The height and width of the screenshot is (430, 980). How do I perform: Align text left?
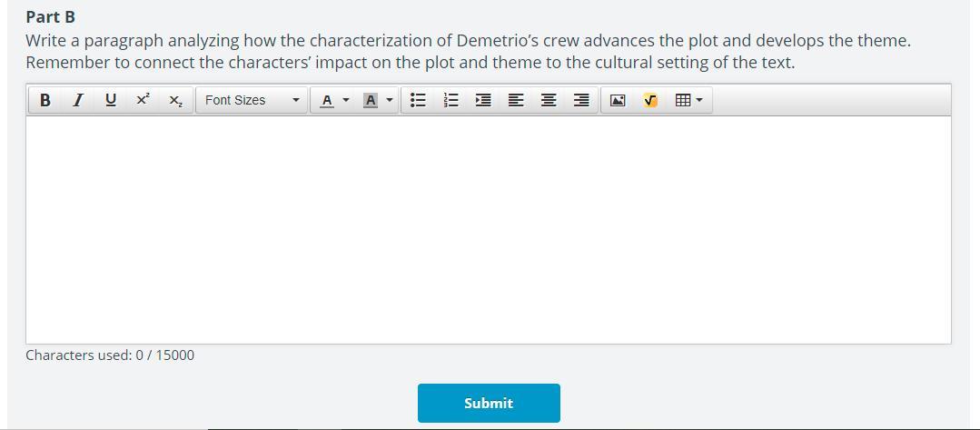(x=516, y=100)
